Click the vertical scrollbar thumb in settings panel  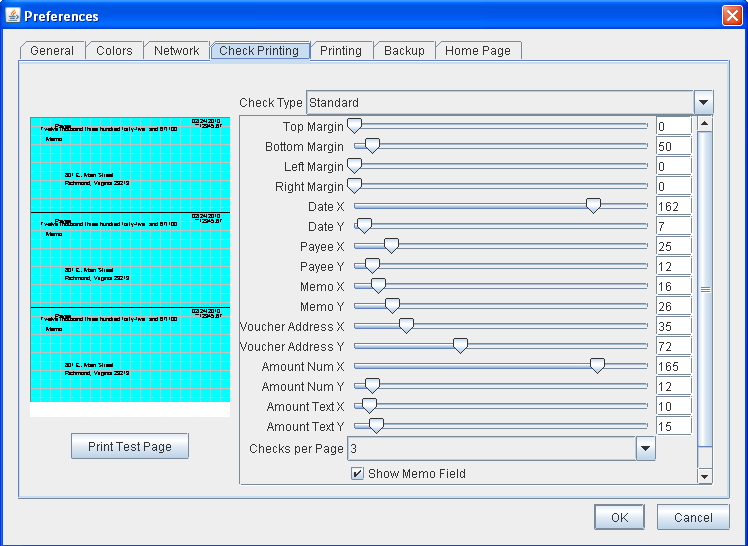point(705,289)
